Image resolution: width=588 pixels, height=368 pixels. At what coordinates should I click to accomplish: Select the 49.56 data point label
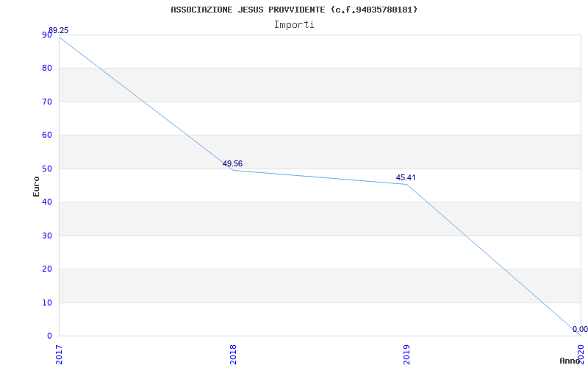(232, 163)
